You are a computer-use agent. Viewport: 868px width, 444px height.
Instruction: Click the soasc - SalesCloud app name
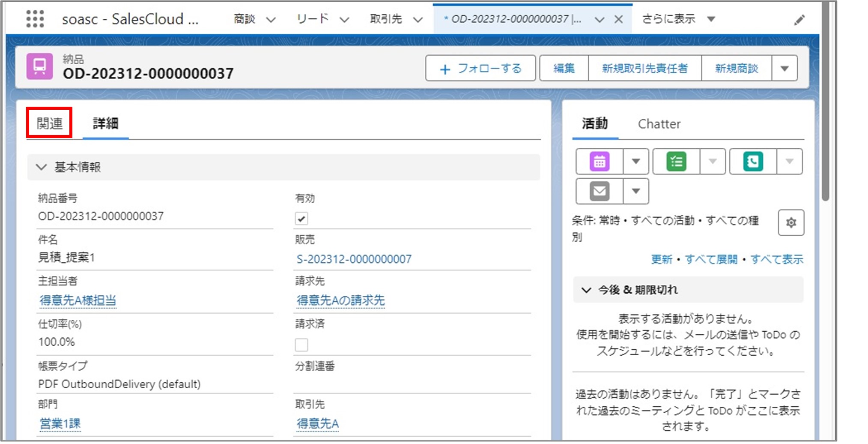tap(130, 19)
